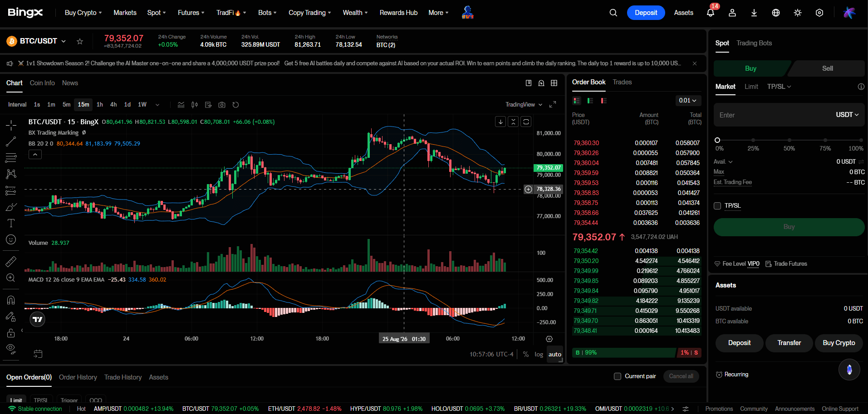Screen dimensions: 868x414
Task: Enable the TP/SL checkbox
Action: coord(717,206)
